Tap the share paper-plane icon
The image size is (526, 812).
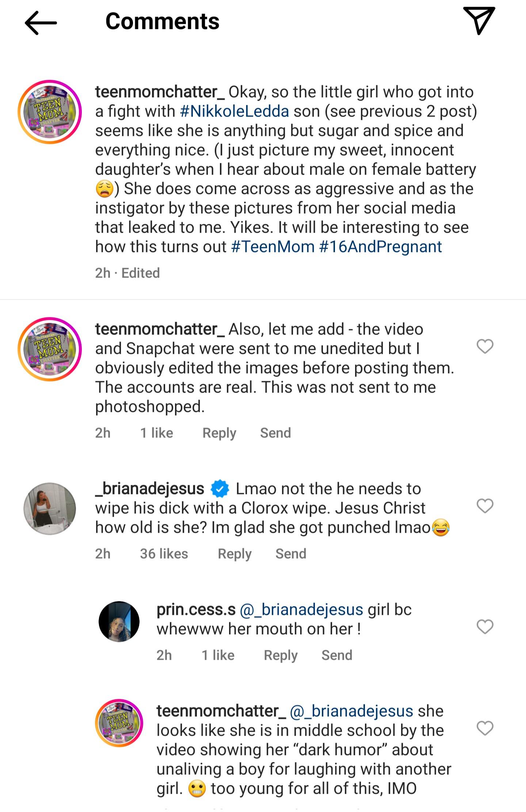coord(479,20)
